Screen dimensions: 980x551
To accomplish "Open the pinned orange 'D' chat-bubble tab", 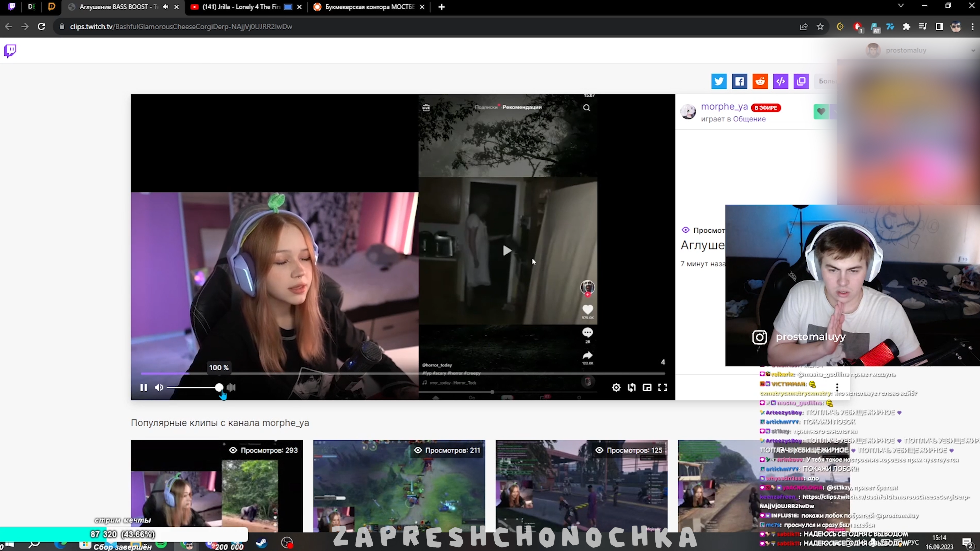I will click(51, 6).
